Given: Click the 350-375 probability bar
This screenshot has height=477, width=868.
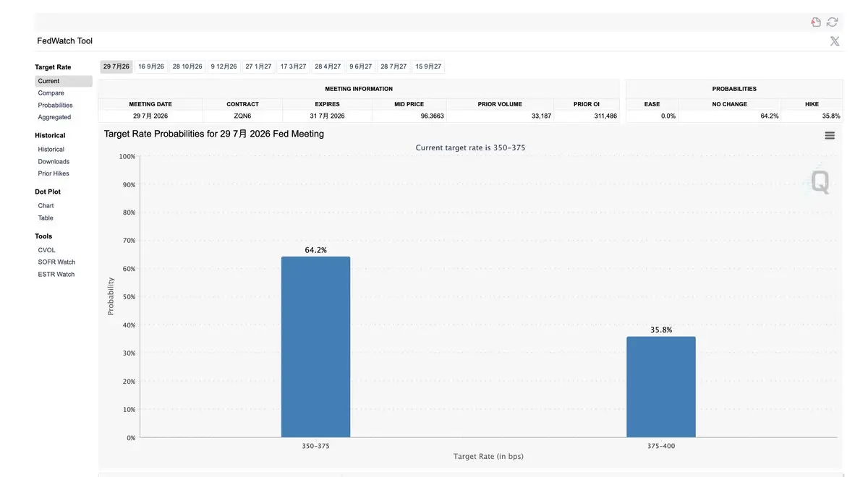Looking at the screenshot, I should coord(315,347).
